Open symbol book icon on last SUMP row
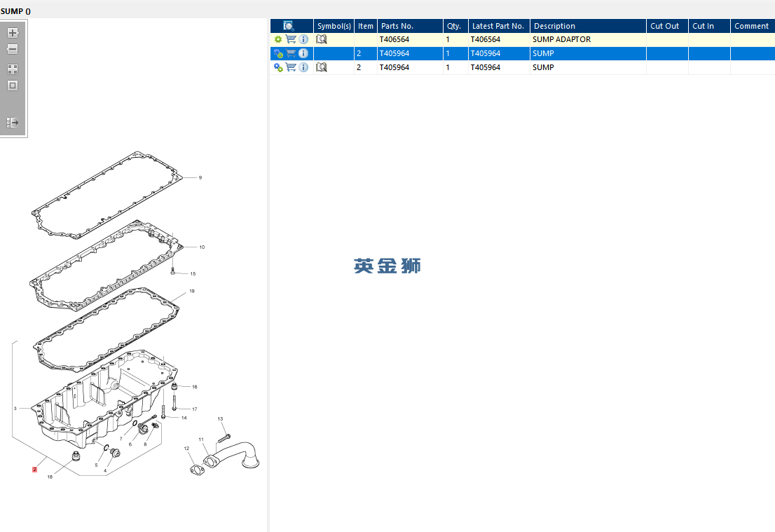This screenshot has height=532, width=775. coord(321,67)
